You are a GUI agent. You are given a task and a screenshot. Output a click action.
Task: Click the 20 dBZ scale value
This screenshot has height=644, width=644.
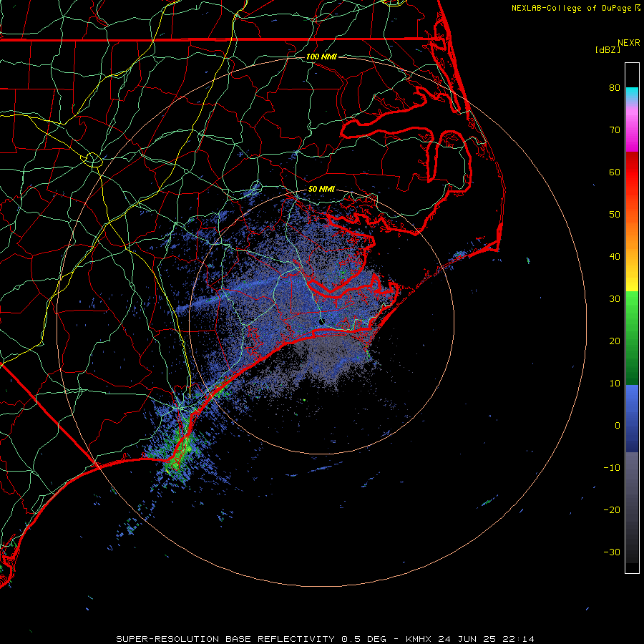pos(615,341)
